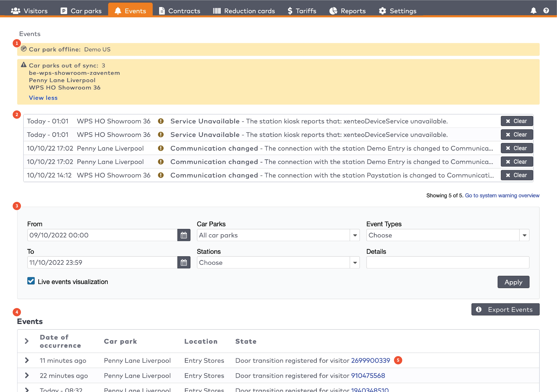The height and width of the screenshot is (392, 557).
Task: Open the help question mark icon
Action: click(x=546, y=11)
